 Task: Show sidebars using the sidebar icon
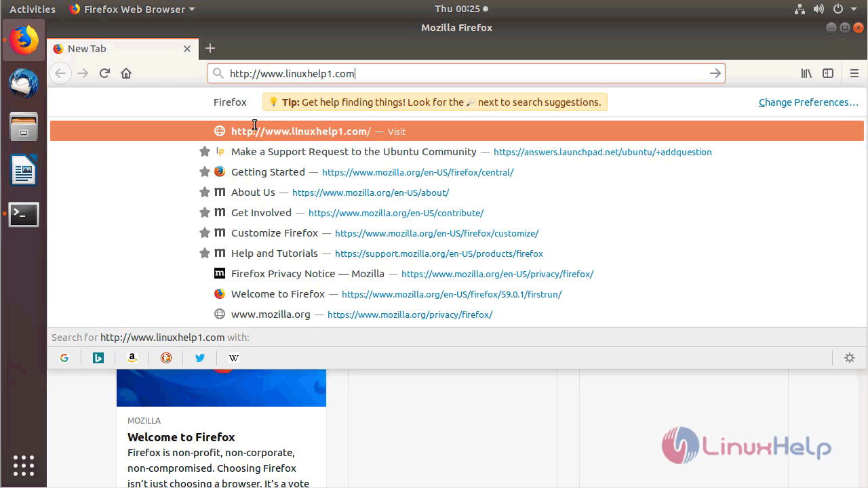tap(828, 73)
